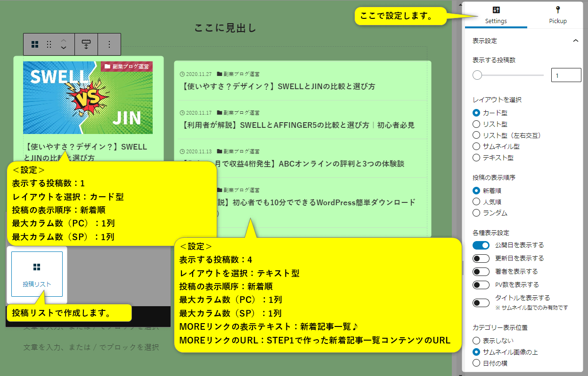Click the 表示する投稿数 number input field

point(566,75)
